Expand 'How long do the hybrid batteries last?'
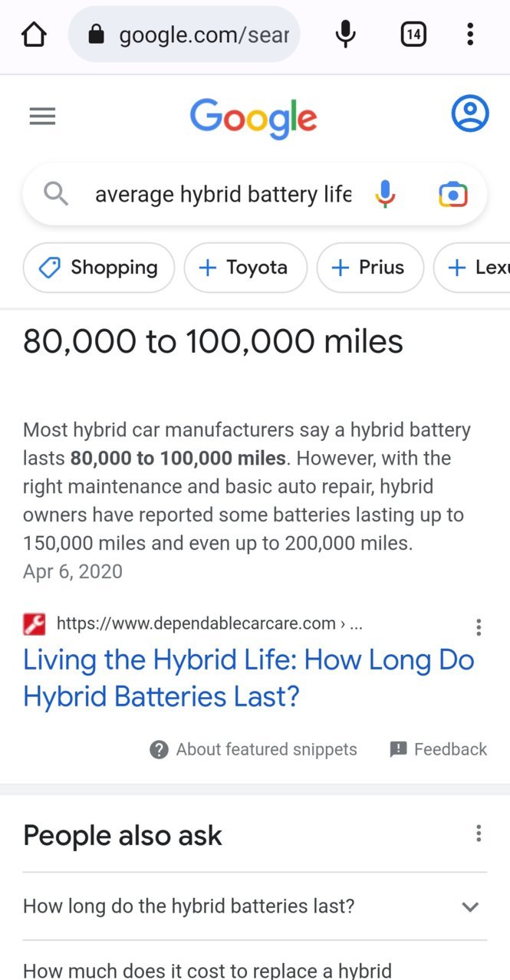The image size is (510, 980). [x=255, y=906]
